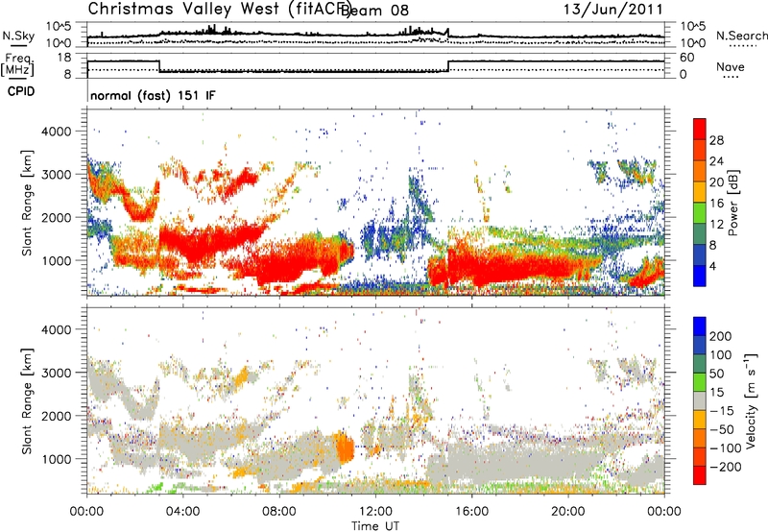Viewport: 768px width, 532px height.
Task: Click the 'Velocity [m s-1]' color bar label
Action: (x=751, y=400)
